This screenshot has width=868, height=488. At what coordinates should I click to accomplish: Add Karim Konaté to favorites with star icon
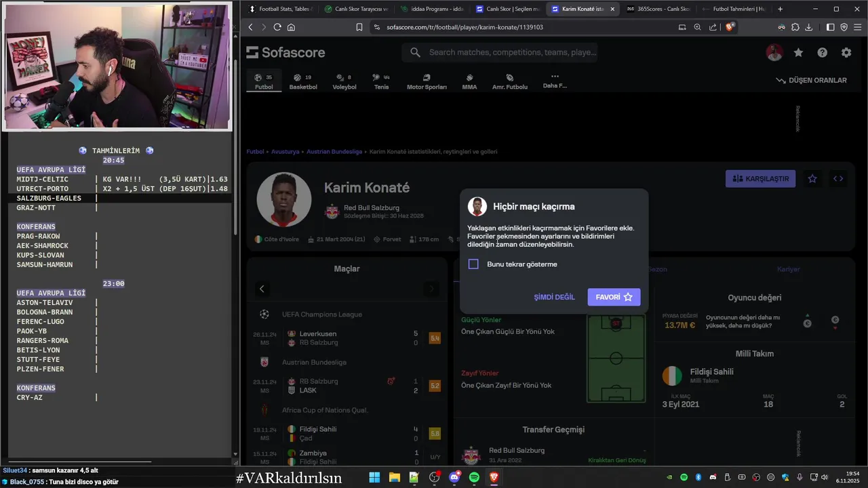tap(812, 178)
